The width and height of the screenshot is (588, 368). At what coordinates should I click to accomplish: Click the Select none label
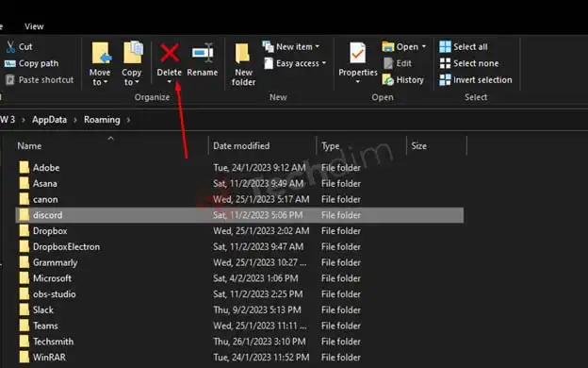[476, 63]
